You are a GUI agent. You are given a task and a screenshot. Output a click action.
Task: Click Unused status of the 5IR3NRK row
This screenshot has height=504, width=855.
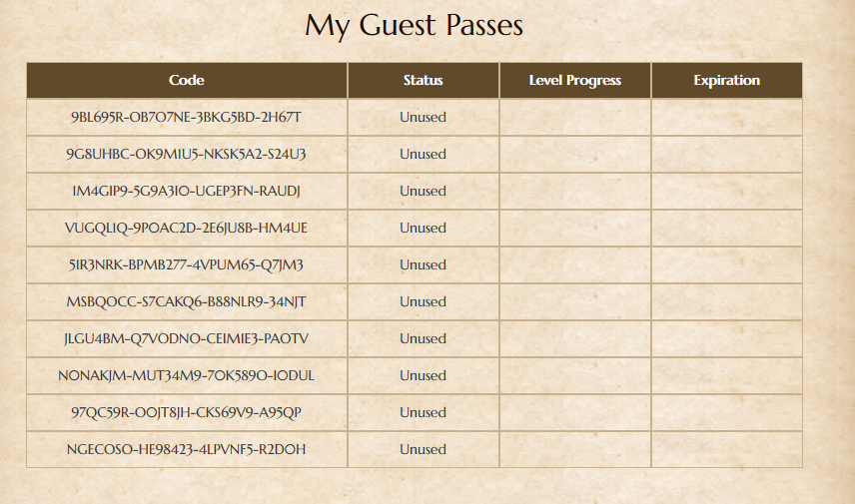point(424,264)
